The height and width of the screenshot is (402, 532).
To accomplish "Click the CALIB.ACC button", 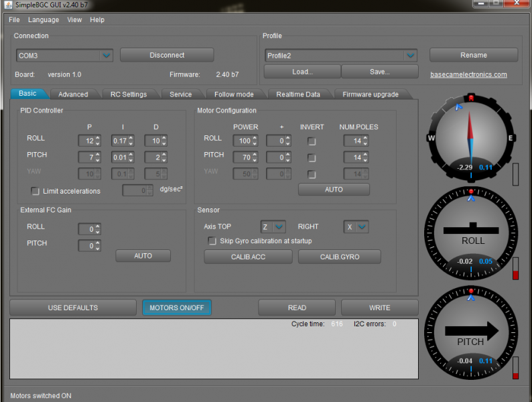I will (x=248, y=257).
